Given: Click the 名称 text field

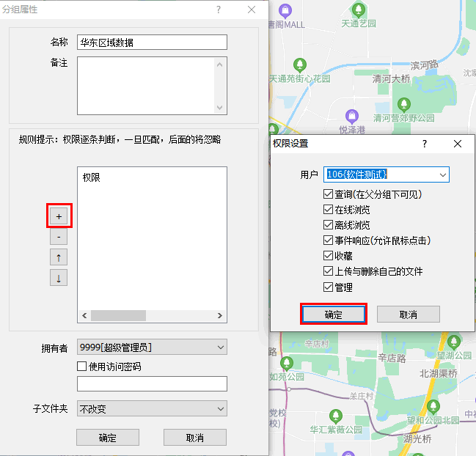Looking at the screenshot, I should coord(152,43).
